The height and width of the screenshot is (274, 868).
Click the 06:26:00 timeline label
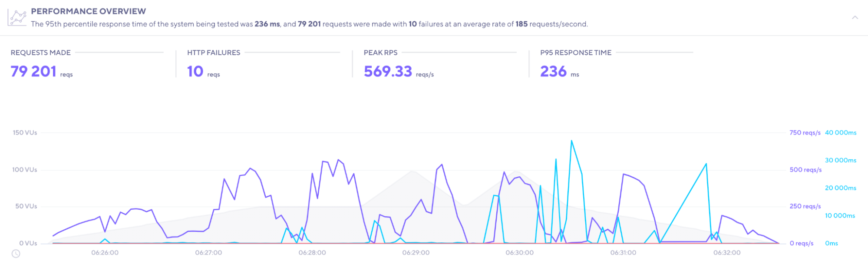coord(105,253)
